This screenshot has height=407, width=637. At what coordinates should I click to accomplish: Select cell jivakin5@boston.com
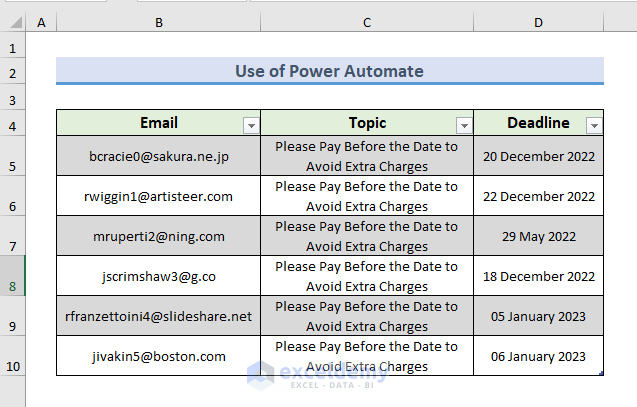coord(158,356)
